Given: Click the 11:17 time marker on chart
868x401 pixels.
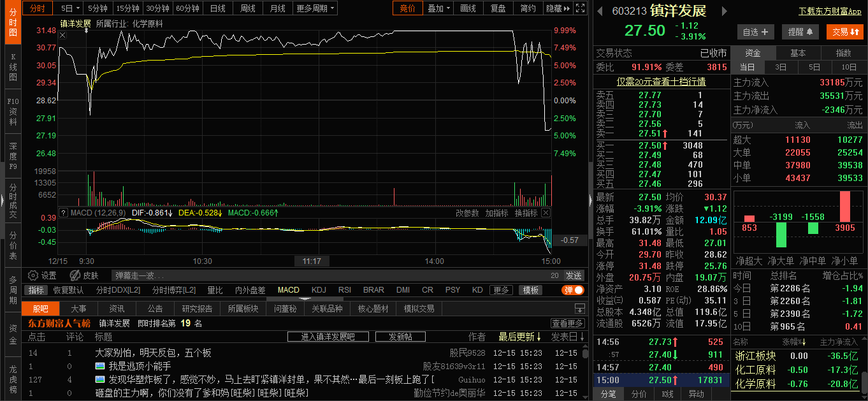Looking at the screenshot, I should coord(312,261).
